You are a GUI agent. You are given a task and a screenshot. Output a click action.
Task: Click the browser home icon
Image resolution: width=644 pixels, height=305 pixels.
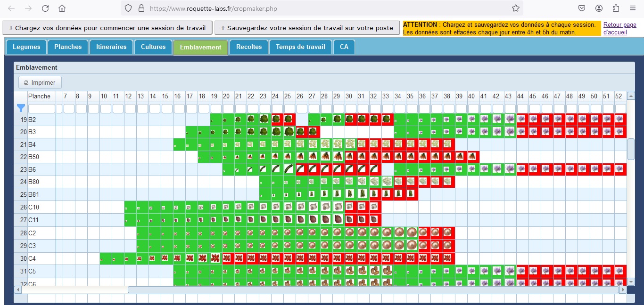click(62, 8)
